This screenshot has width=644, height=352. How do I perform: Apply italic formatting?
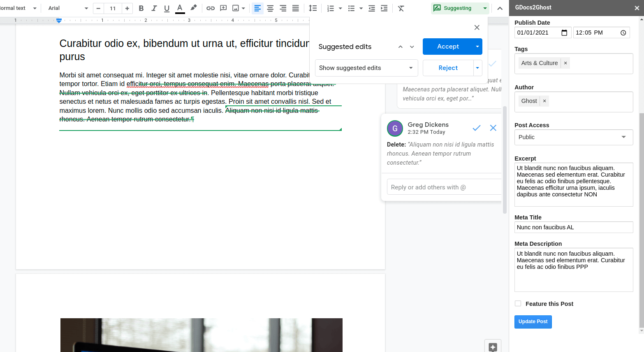point(154,8)
